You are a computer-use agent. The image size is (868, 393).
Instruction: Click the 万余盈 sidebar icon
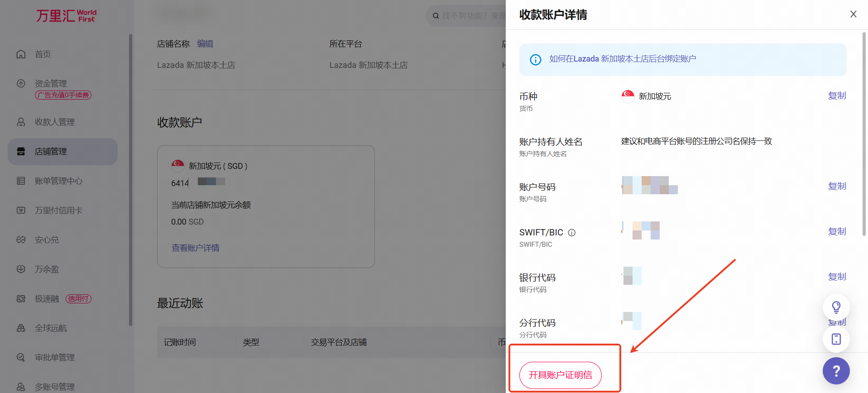(x=21, y=269)
